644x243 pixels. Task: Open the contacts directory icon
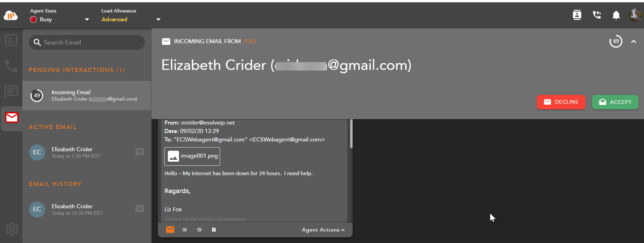tap(577, 15)
